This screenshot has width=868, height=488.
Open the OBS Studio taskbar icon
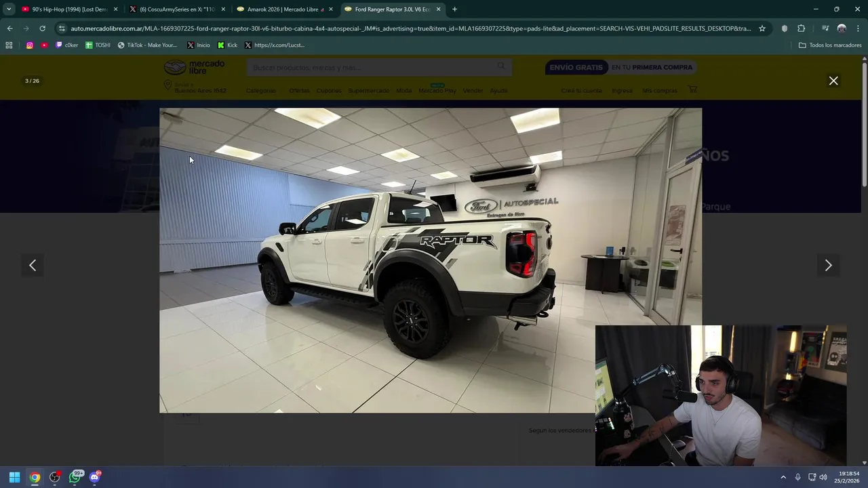55,477
